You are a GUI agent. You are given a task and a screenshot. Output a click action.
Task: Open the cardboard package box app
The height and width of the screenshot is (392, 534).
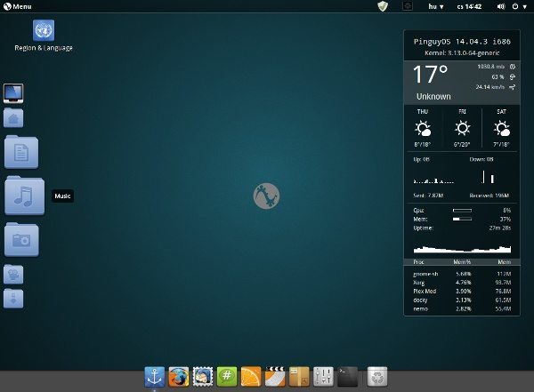(x=300, y=377)
